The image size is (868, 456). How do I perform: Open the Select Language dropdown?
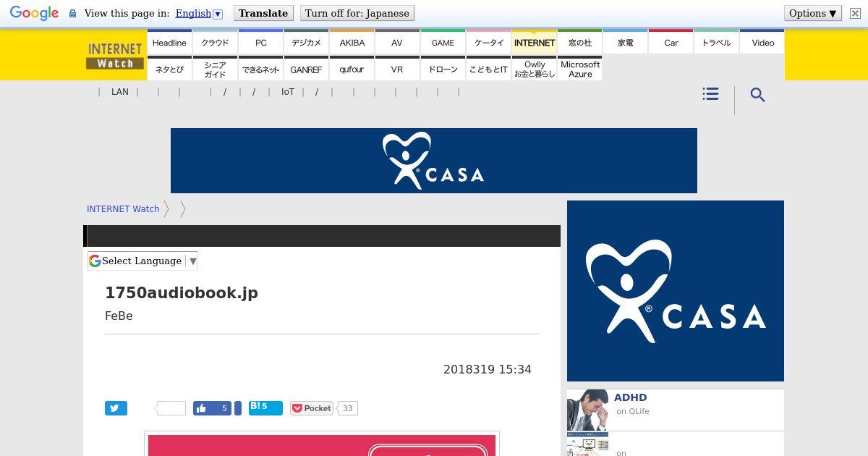tap(142, 261)
